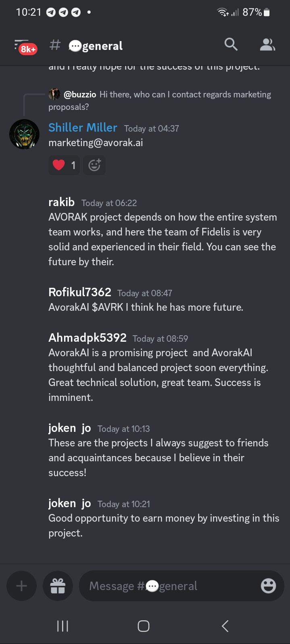
Task: Open recent apps via the navigation bar
Action: click(x=62, y=626)
